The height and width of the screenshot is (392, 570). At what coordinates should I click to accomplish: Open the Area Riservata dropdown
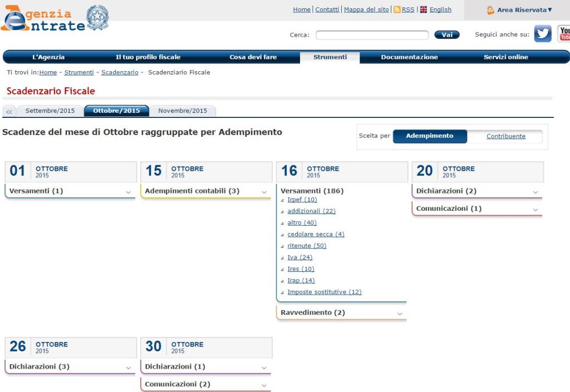point(524,10)
